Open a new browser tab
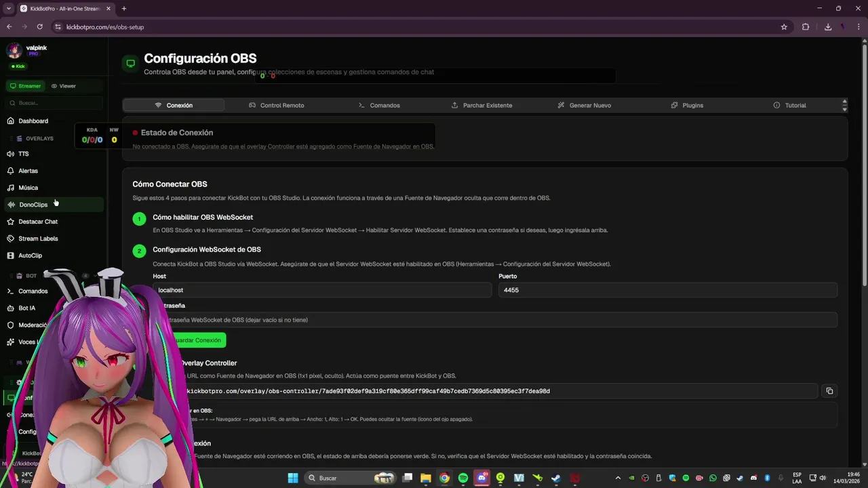 pyautogui.click(x=123, y=9)
